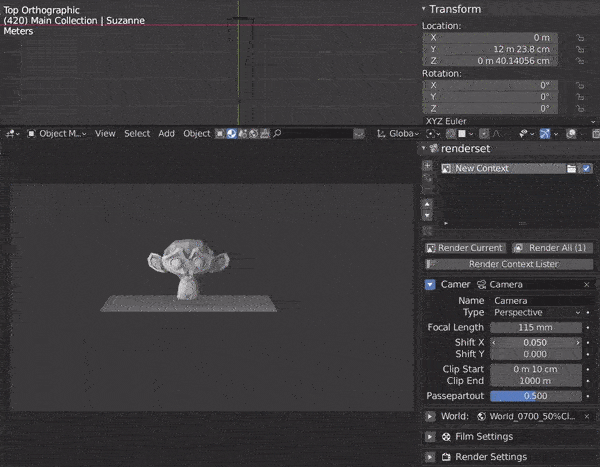Click the New Context image icon
This screenshot has height=467, width=600.
446,168
